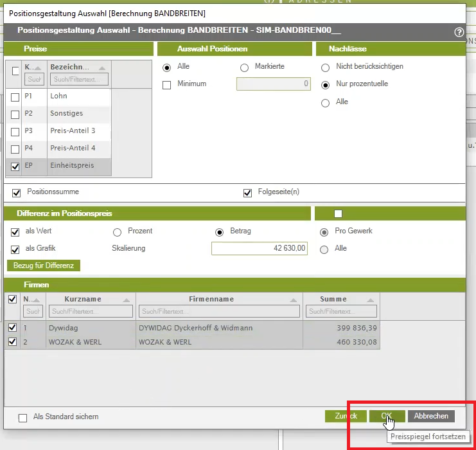Click the Abbrechen button
The width and height of the screenshot is (476, 450).
pyautogui.click(x=431, y=417)
